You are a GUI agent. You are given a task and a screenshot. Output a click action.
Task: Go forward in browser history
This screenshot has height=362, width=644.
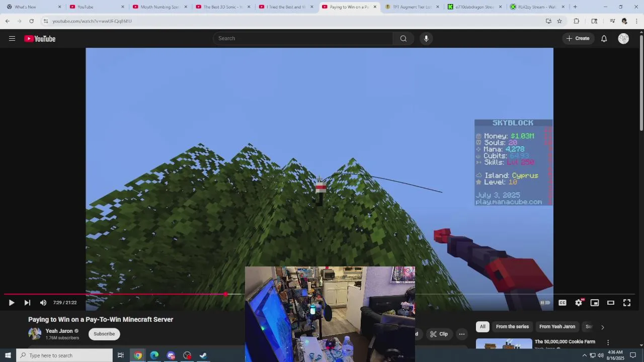[20, 21]
